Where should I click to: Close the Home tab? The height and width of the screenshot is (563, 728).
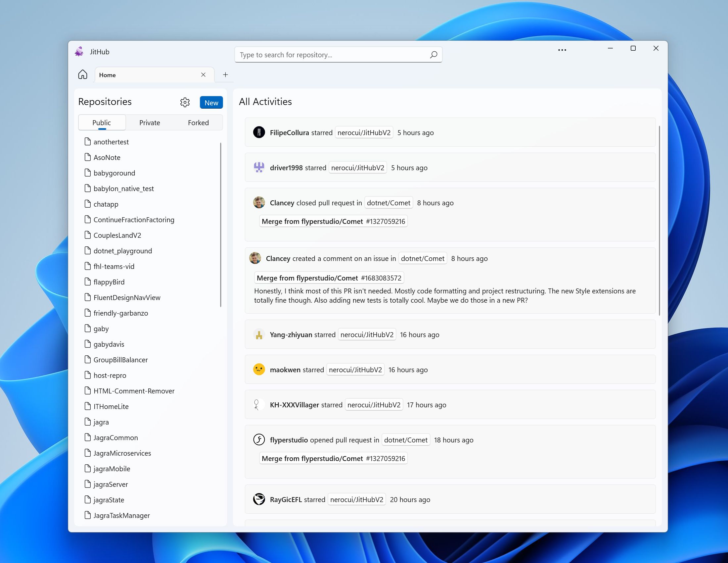tap(203, 75)
